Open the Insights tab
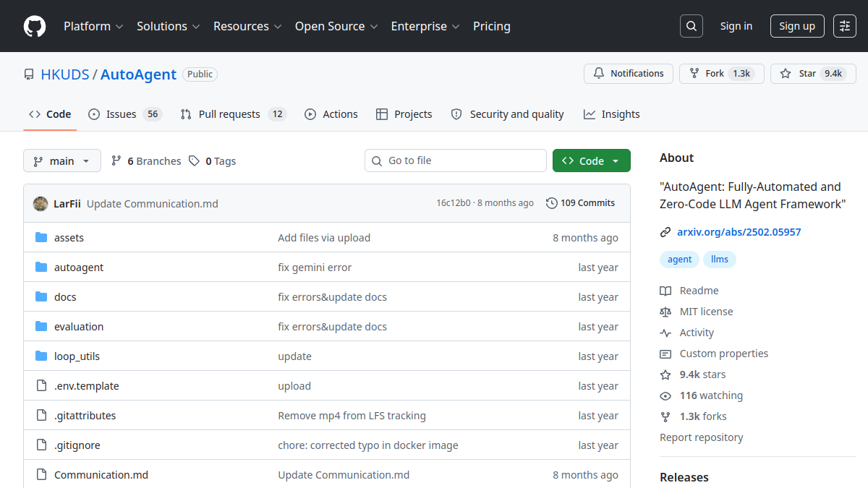868x488 pixels. [x=612, y=114]
